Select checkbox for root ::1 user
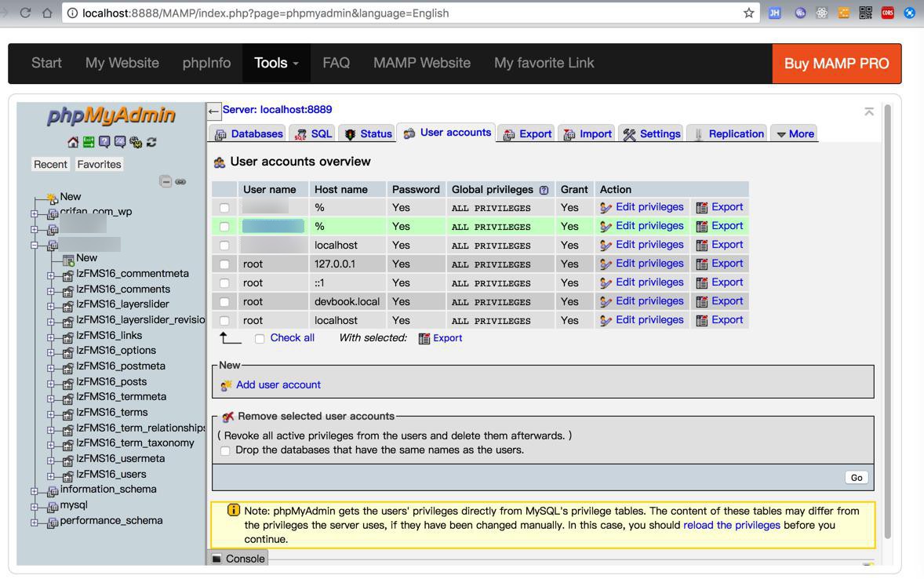The width and height of the screenshot is (924, 579). [224, 283]
